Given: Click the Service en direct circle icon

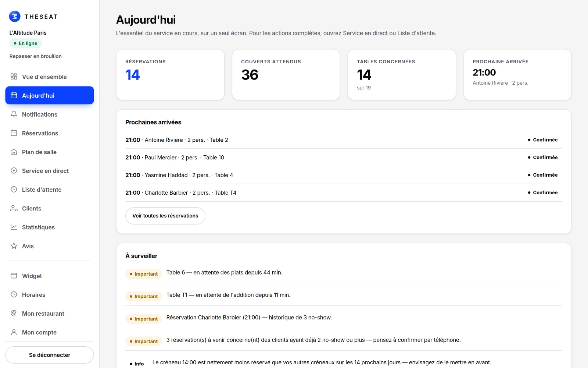Looking at the screenshot, I should click(14, 170).
